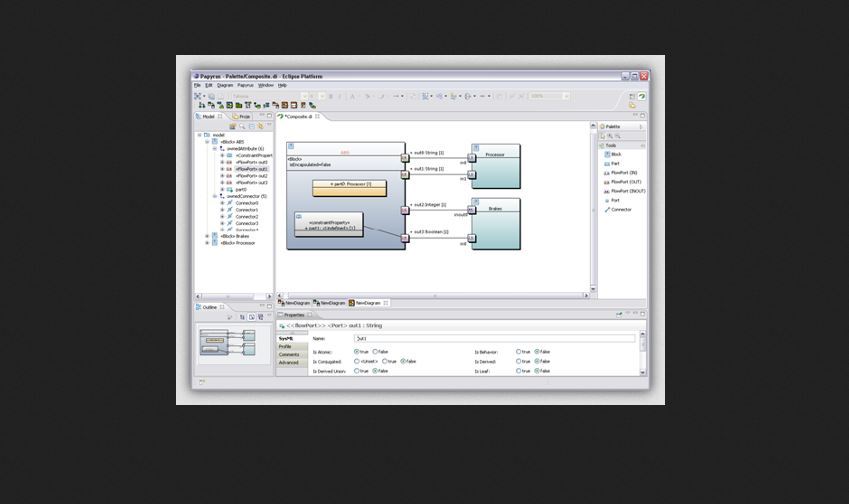Pick the FlowPort (OUT) palette tool
849x504 pixels.
coord(626,182)
